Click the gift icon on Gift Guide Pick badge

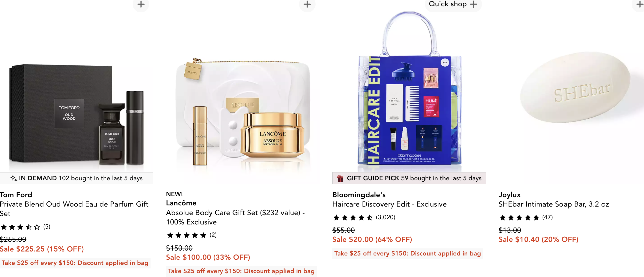(x=340, y=178)
